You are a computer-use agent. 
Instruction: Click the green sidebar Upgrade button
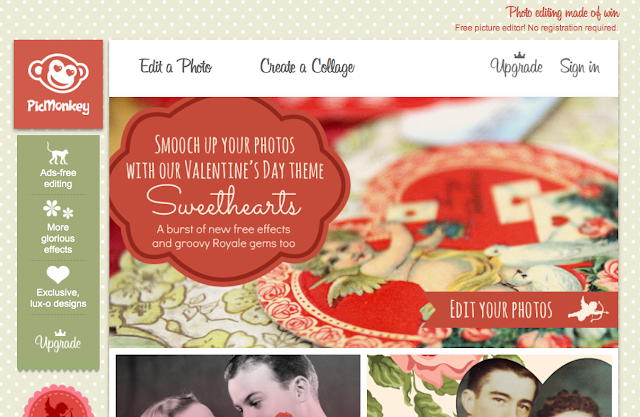[58, 343]
